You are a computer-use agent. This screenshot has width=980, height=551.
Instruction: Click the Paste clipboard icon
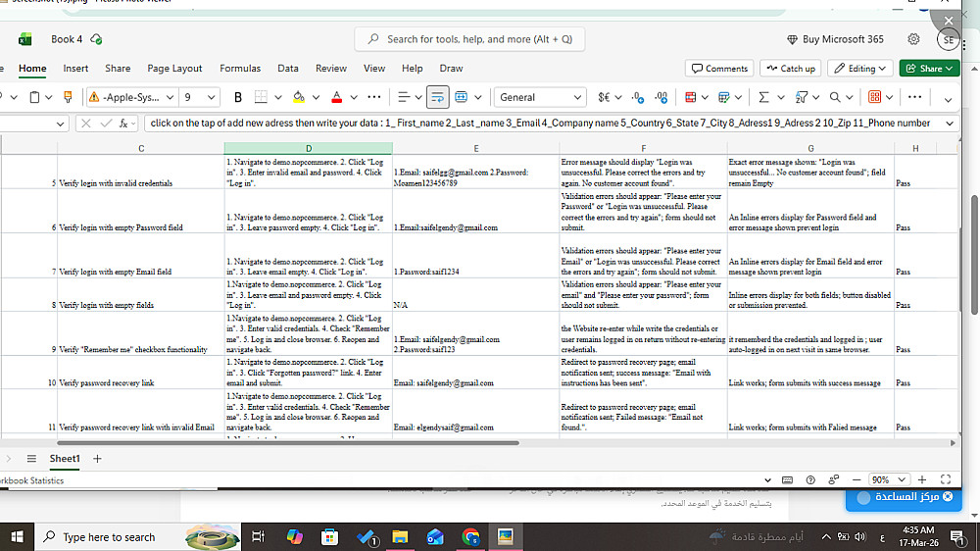(x=34, y=98)
